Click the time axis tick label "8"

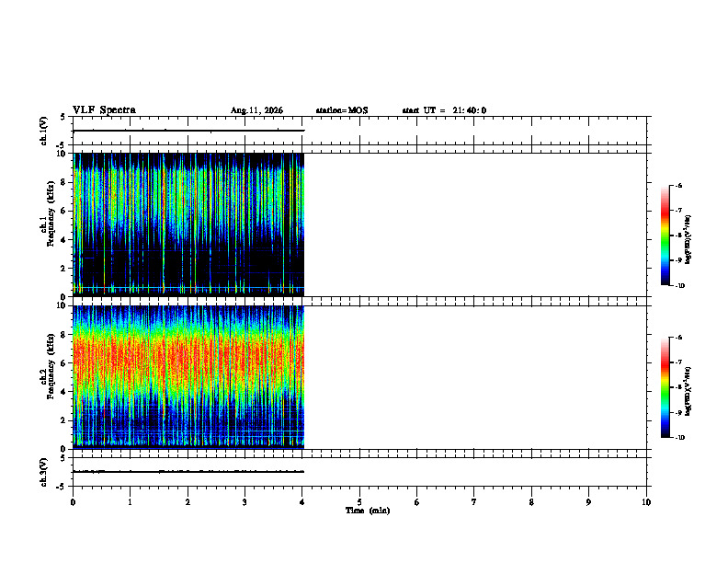click(x=531, y=502)
